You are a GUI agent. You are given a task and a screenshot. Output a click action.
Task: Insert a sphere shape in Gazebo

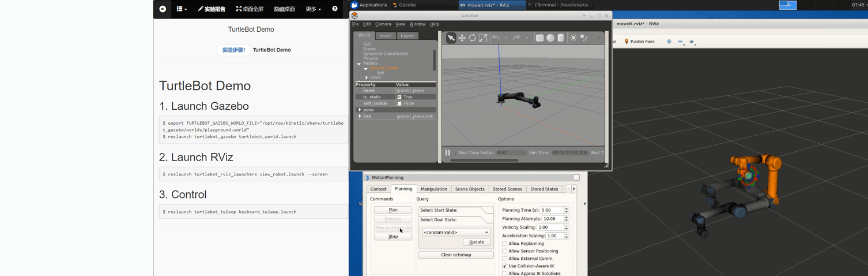[x=550, y=38]
